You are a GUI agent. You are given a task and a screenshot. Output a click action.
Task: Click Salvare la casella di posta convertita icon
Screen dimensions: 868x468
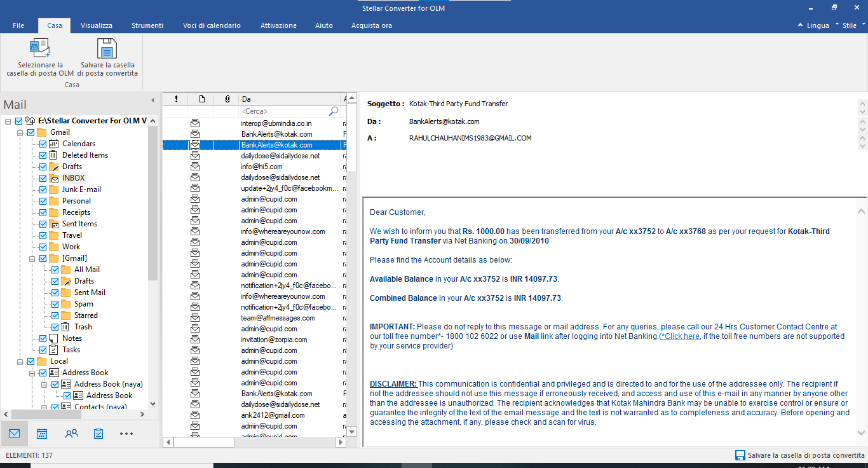click(x=107, y=49)
